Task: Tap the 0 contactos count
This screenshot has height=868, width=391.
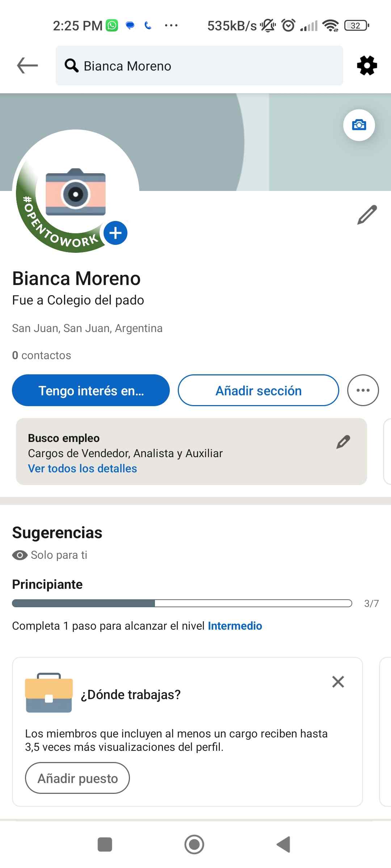Action: pos(42,355)
